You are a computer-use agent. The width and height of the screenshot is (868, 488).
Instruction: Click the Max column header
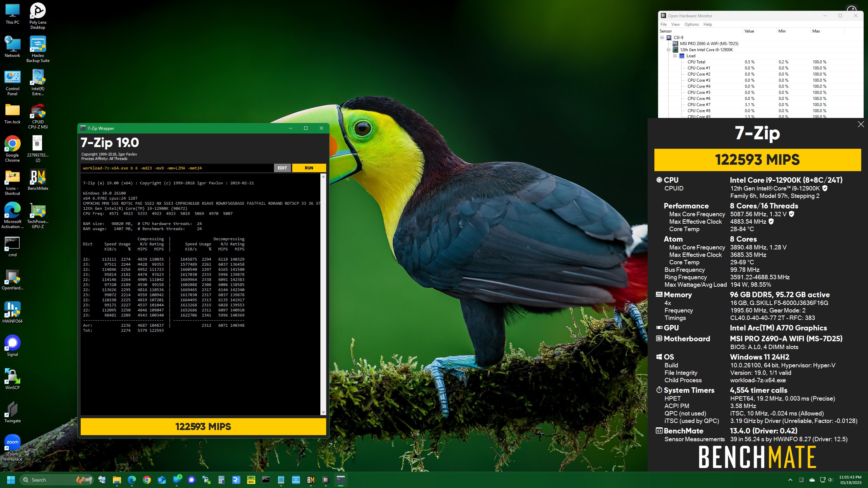pyautogui.click(x=827, y=31)
